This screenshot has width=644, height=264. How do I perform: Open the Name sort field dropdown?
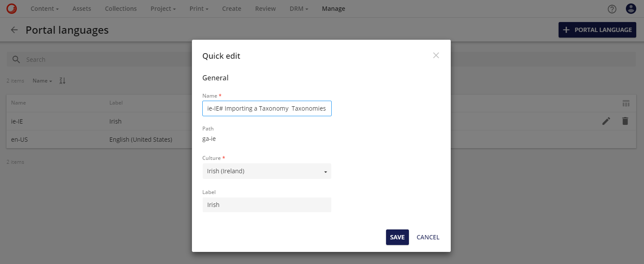pos(41,80)
